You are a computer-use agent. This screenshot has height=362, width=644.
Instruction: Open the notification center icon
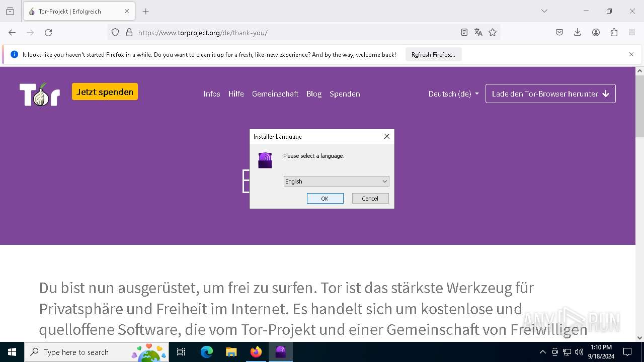(627, 352)
